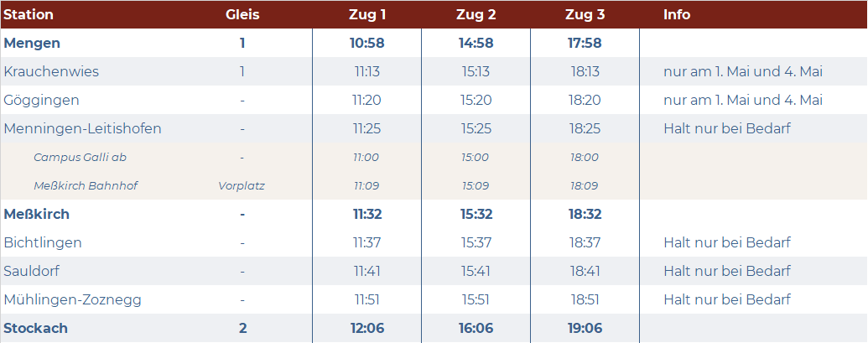
Task: Select the Info column header
Action: point(677,15)
